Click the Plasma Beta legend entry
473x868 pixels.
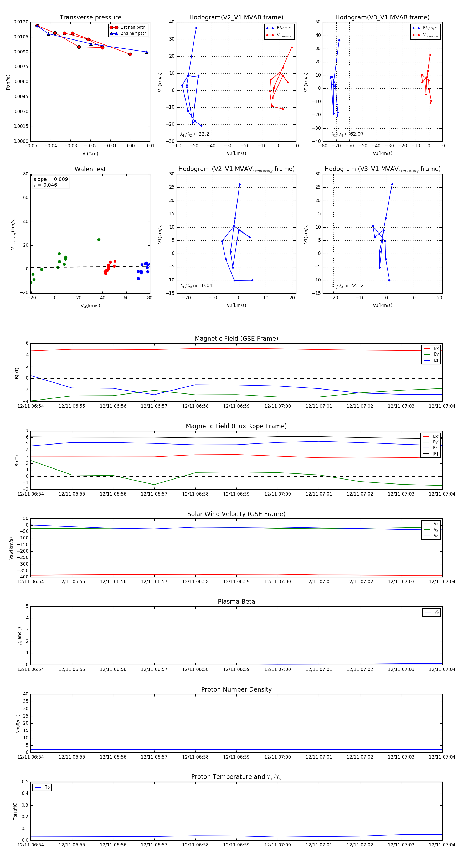[x=431, y=612]
